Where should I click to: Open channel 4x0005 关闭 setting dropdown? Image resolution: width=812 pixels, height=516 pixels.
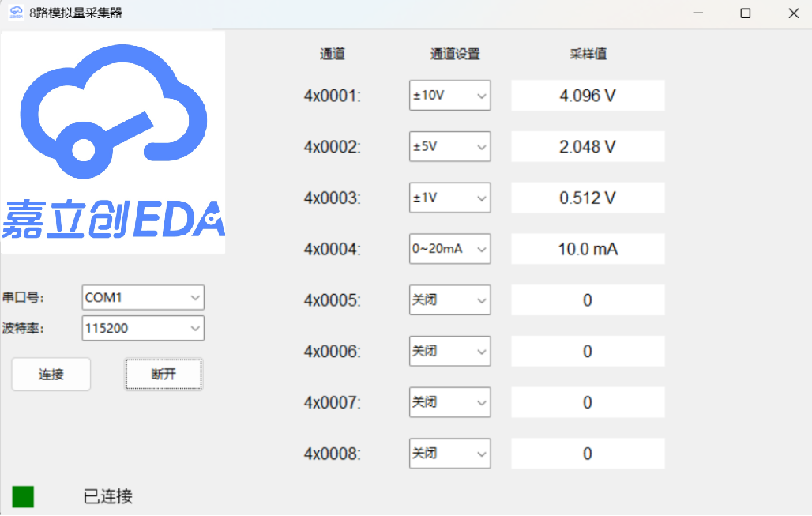450,300
